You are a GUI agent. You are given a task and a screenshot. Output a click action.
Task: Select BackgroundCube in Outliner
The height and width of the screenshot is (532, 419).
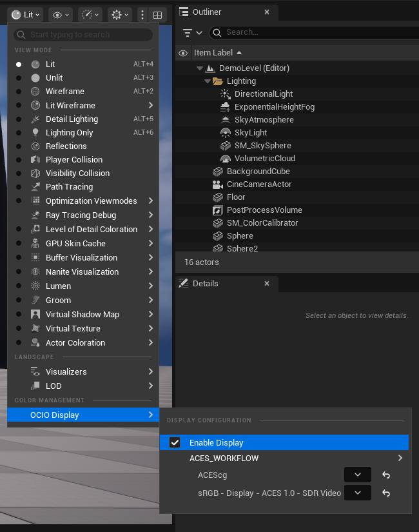point(258,172)
